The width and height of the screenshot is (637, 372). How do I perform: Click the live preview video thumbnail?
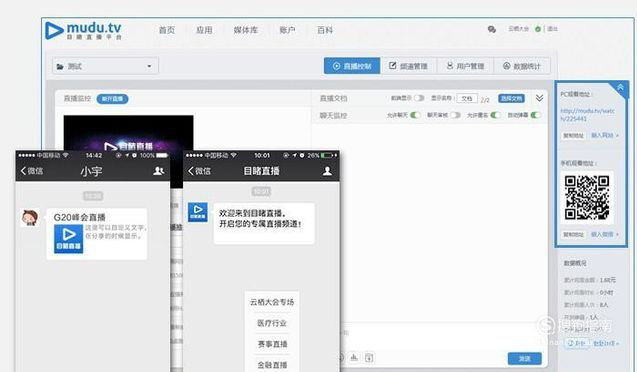(x=128, y=133)
